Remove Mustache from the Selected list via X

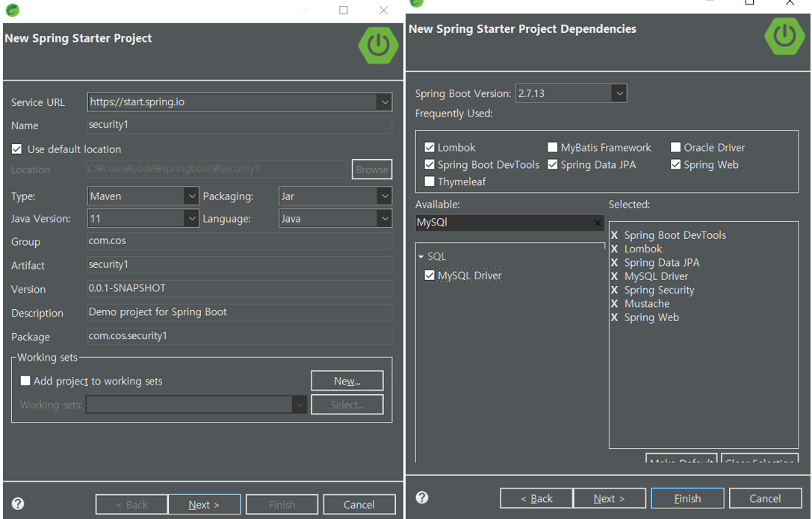pyautogui.click(x=614, y=304)
